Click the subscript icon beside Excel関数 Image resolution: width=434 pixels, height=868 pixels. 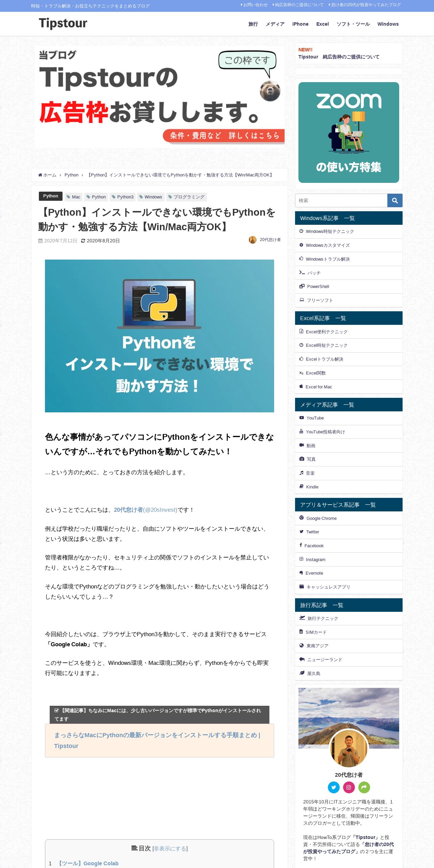(x=301, y=373)
